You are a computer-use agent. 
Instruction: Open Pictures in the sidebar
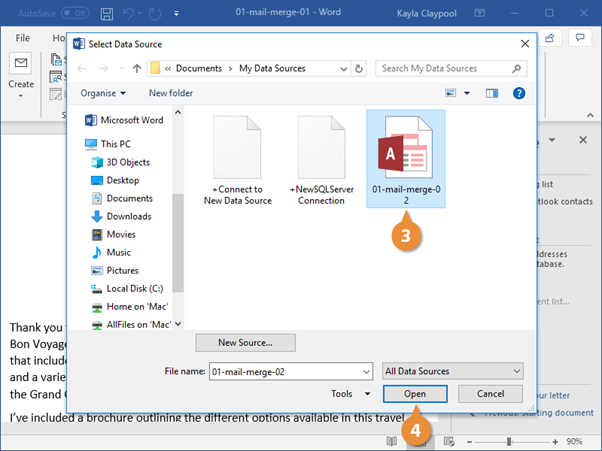point(115,271)
